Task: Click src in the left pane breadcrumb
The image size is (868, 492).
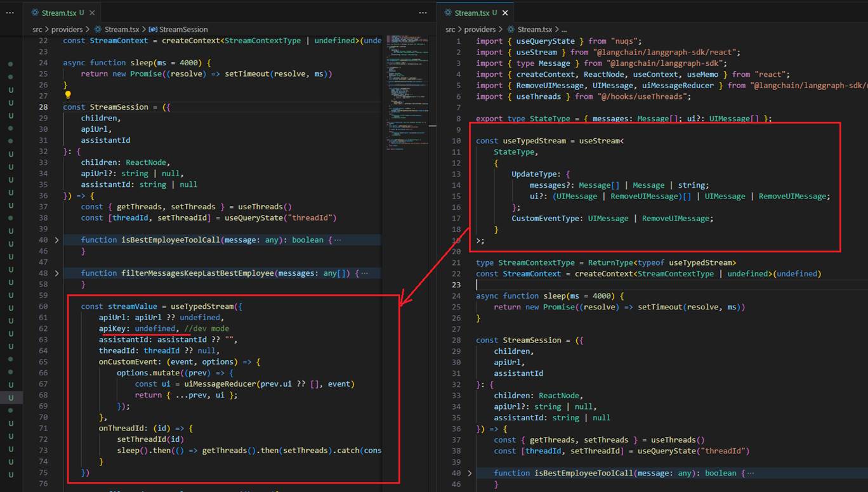Action: tap(38, 29)
